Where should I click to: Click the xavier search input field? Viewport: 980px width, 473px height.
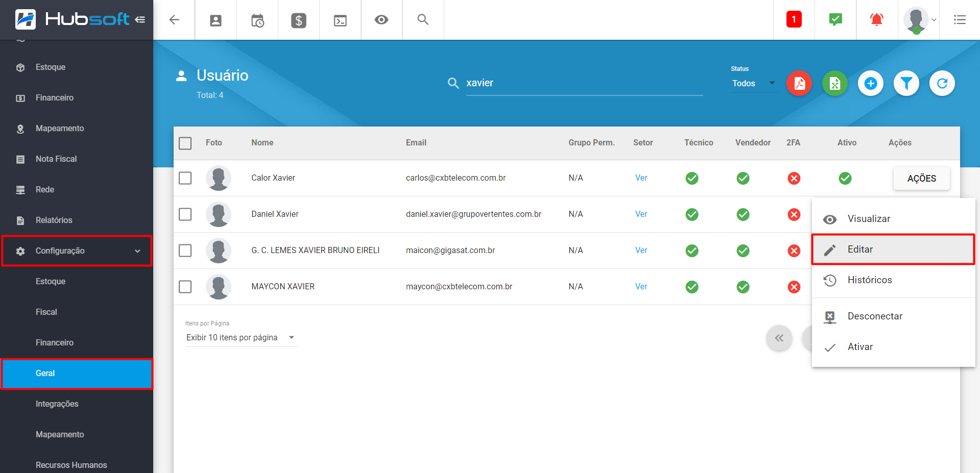tap(584, 83)
